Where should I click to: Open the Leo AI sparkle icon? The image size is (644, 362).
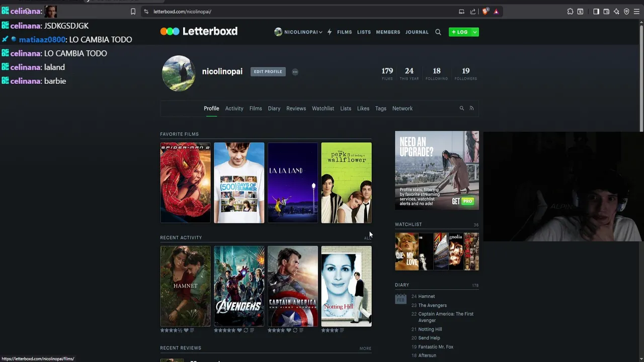[x=616, y=12]
